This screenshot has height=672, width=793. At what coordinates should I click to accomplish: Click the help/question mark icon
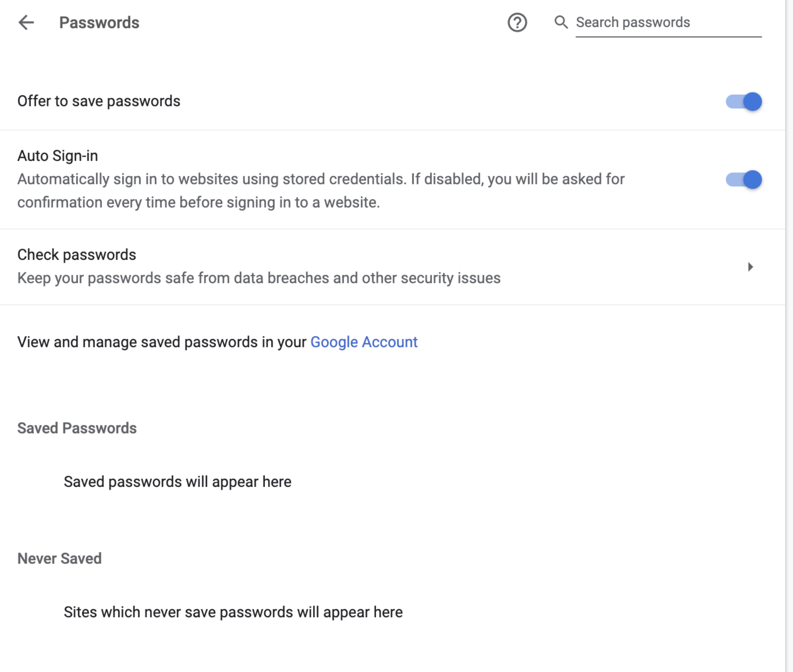[x=518, y=23]
